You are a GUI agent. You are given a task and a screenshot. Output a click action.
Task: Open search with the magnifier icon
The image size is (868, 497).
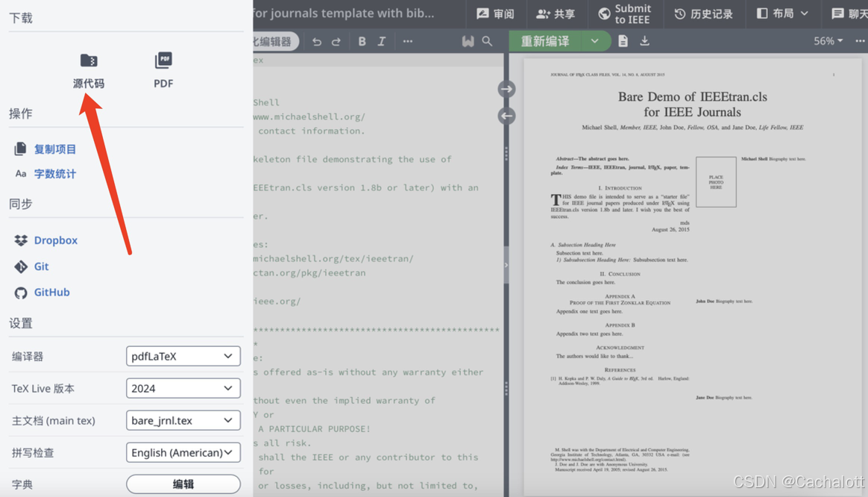pos(487,41)
